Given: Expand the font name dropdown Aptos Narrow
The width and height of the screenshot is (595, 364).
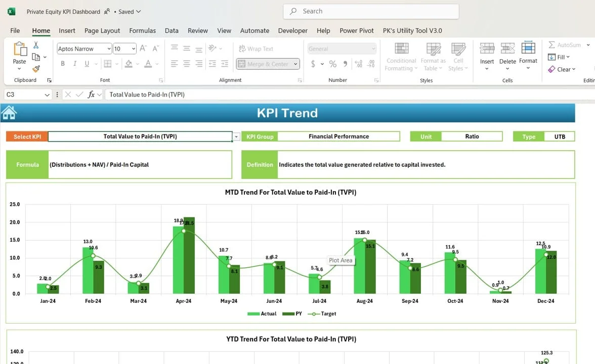Looking at the screenshot, I should click(109, 49).
